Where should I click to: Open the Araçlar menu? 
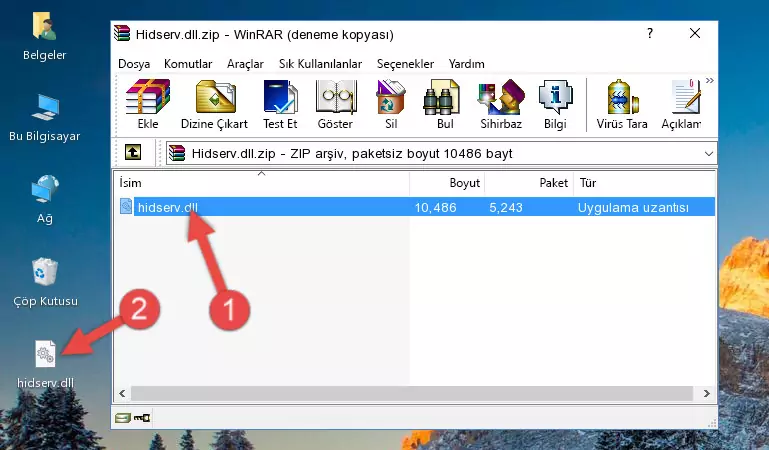click(245, 64)
